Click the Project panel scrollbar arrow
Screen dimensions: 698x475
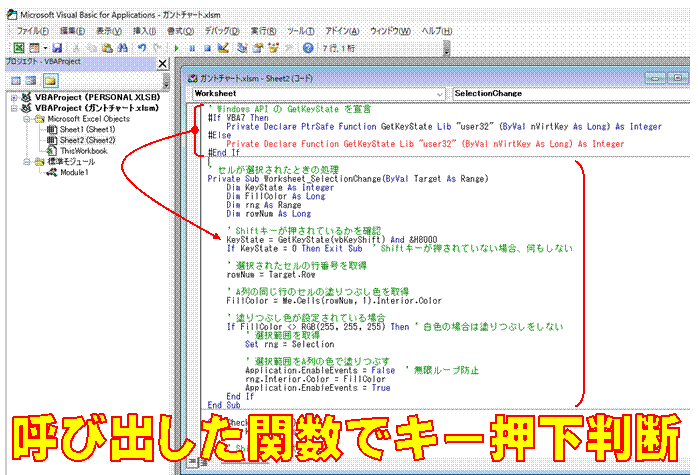coord(166,81)
